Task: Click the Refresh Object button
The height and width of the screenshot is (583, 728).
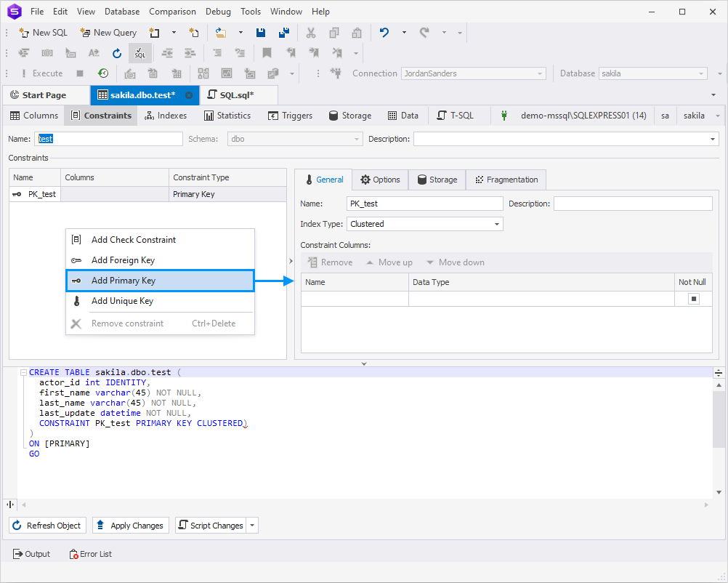Action: pos(47,525)
